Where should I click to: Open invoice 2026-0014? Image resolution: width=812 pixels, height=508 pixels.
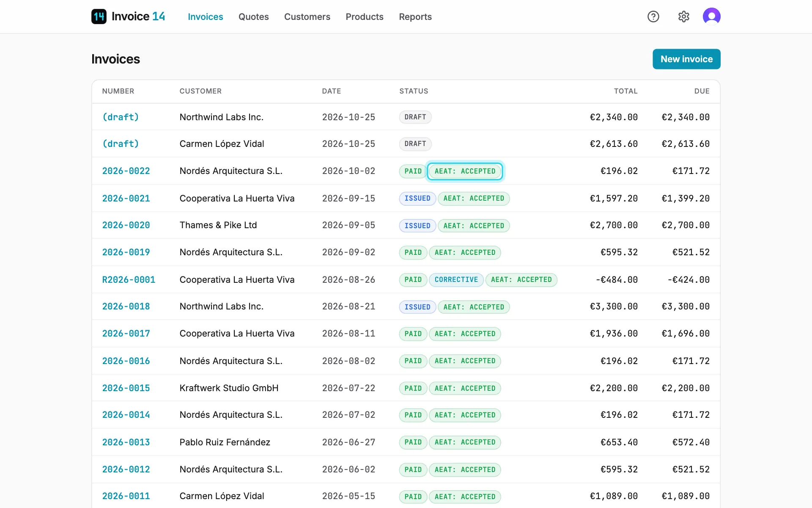coord(126,415)
